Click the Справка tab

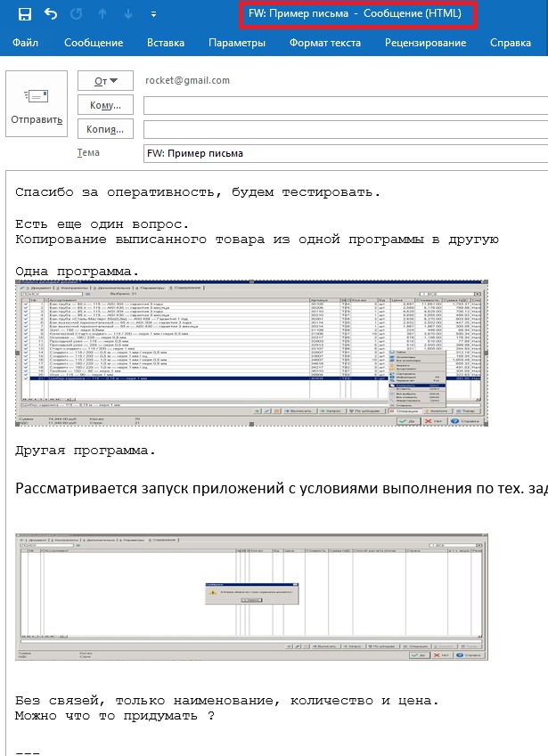[x=511, y=43]
